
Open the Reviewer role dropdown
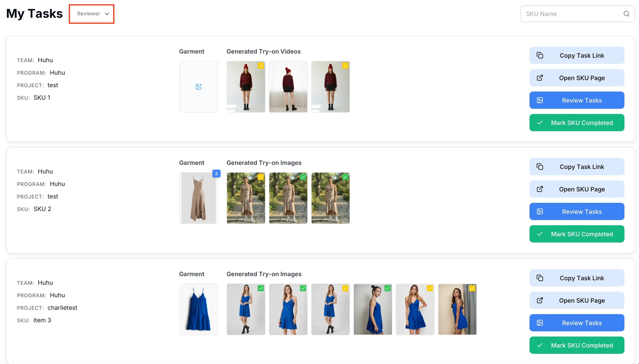point(92,14)
